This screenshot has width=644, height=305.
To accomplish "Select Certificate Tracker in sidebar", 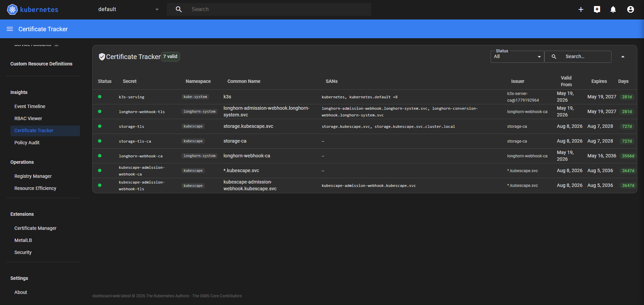I will [x=45, y=131].
